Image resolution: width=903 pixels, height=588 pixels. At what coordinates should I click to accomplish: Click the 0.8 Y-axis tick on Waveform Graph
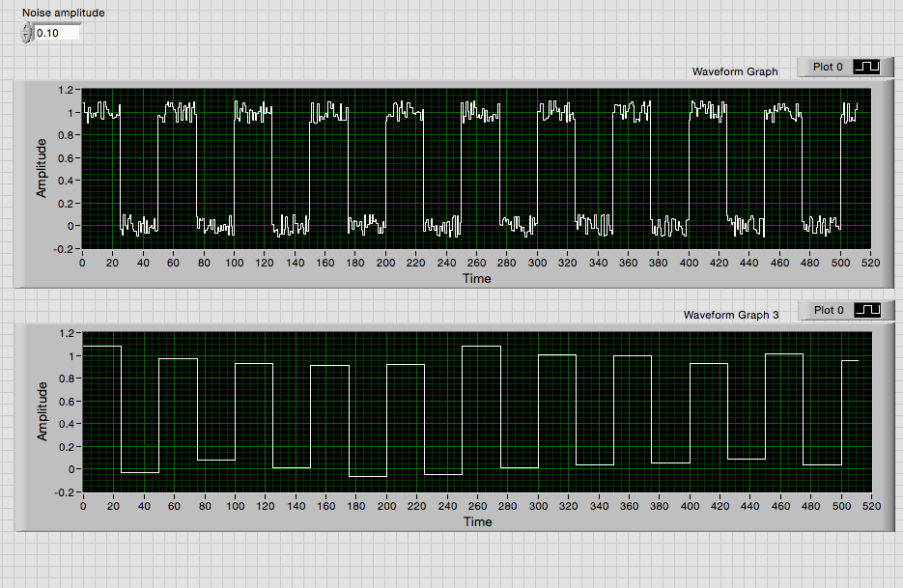(67, 135)
